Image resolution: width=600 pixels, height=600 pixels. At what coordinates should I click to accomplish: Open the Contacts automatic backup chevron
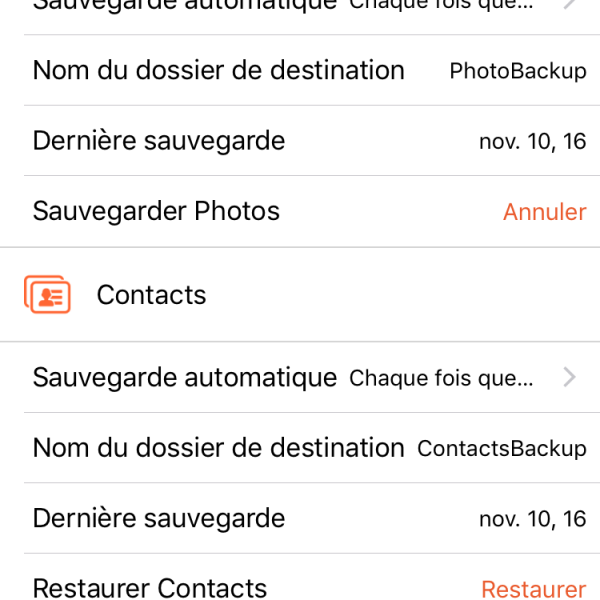tap(569, 377)
